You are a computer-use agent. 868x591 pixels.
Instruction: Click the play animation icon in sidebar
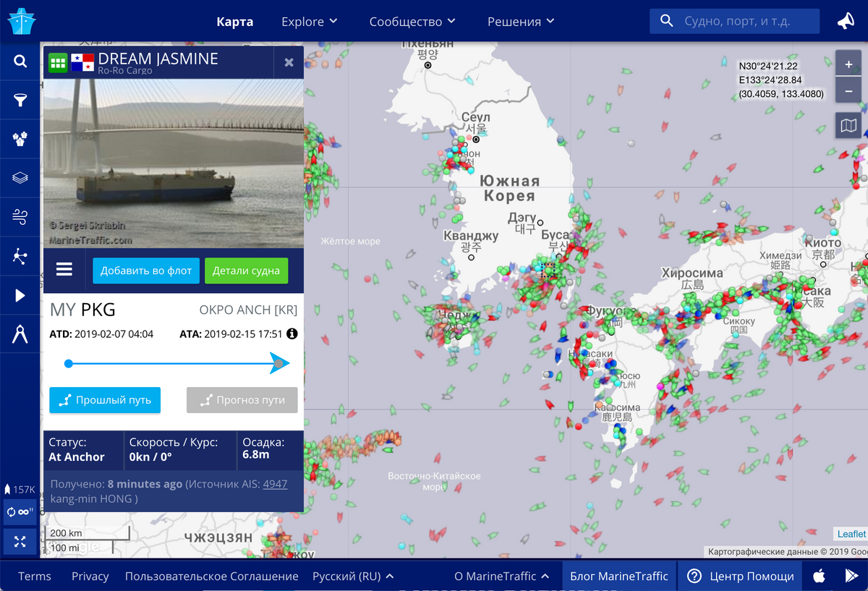click(20, 295)
